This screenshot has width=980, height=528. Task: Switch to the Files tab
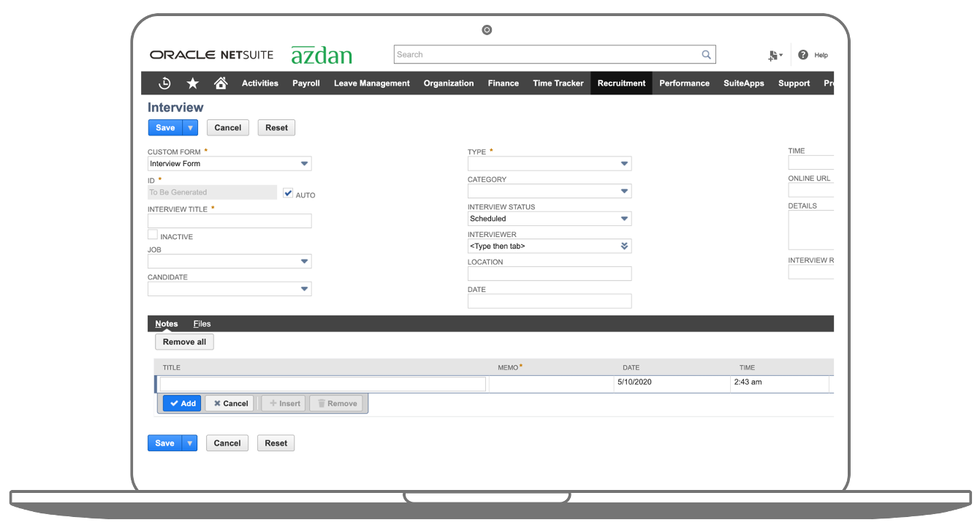(202, 323)
